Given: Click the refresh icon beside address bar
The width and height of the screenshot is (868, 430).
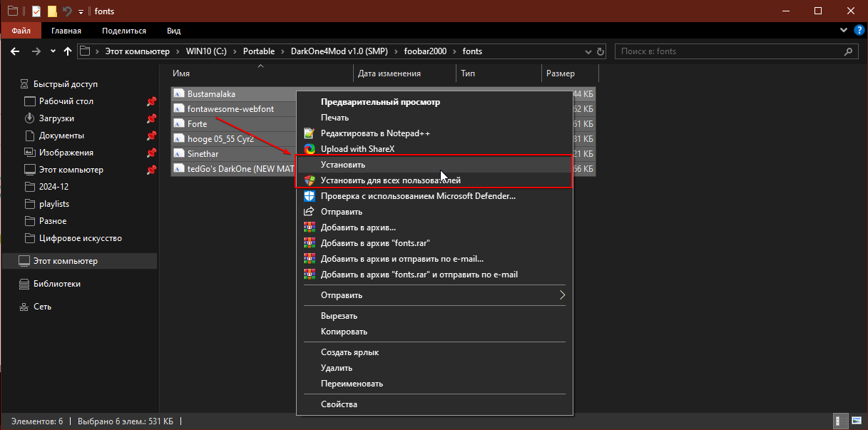Looking at the screenshot, I should pyautogui.click(x=601, y=51).
